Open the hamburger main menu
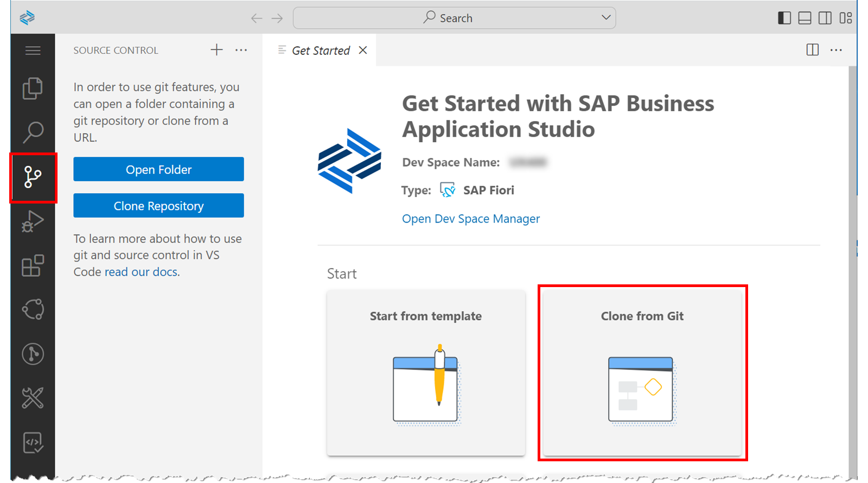This screenshot has width=868, height=483. 33,50
